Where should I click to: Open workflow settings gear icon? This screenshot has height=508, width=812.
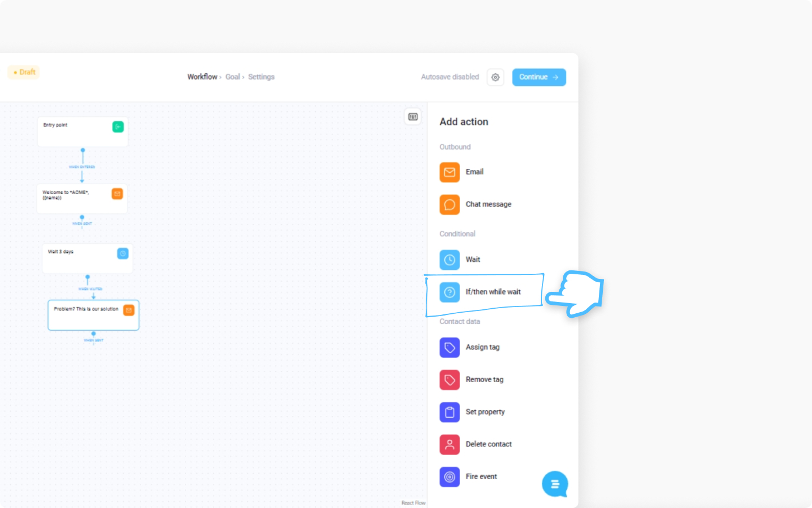[x=495, y=77]
